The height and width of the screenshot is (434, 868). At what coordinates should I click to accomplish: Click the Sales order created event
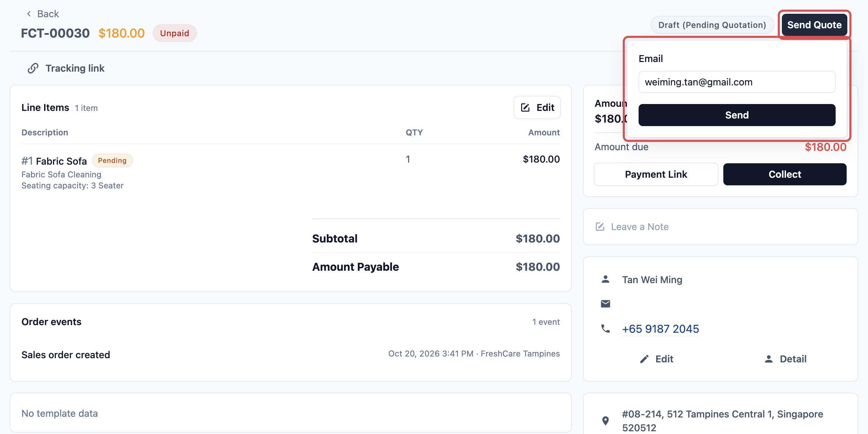[x=65, y=355]
